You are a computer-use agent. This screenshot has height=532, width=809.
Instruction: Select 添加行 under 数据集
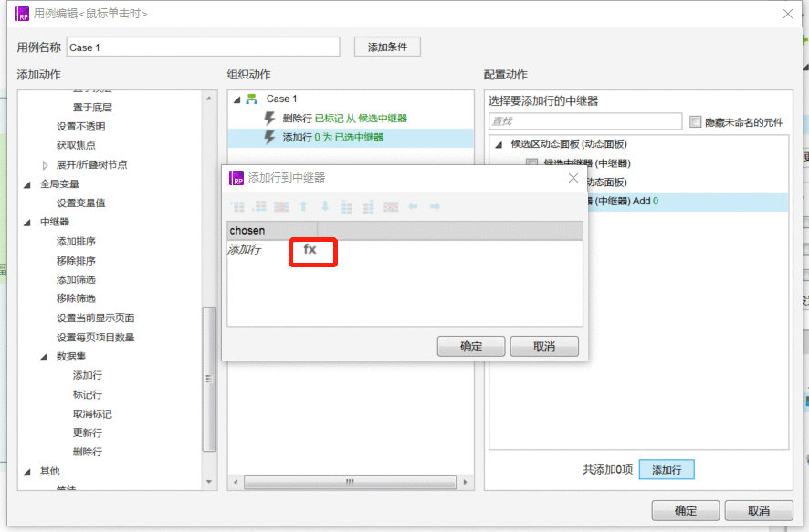pyautogui.click(x=87, y=375)
